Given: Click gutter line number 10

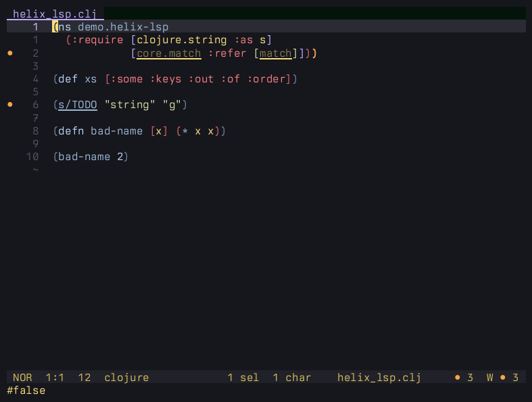Looking at the screenshot, I should pyautogui.click(x=32, y=157).
